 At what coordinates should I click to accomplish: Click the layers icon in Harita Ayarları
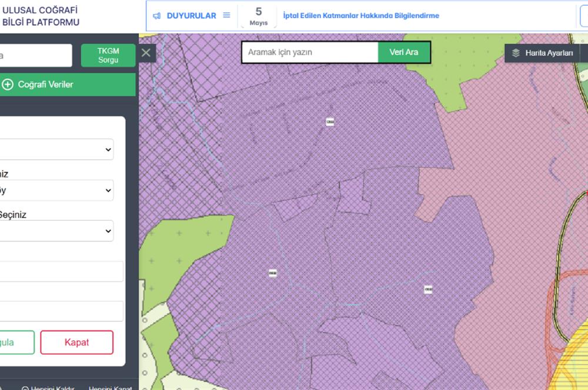(516, 53)
